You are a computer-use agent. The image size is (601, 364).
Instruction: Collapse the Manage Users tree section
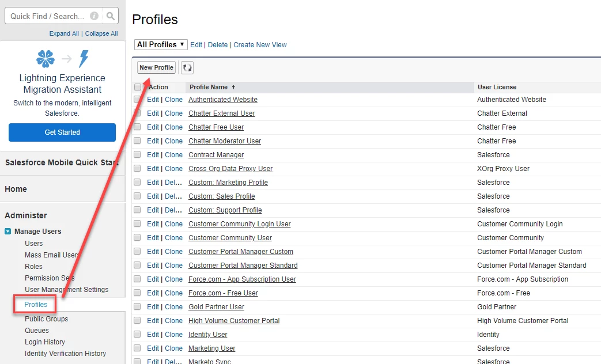(x=7, y=232)
